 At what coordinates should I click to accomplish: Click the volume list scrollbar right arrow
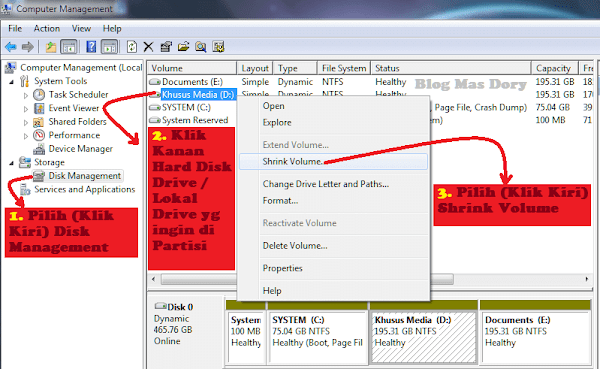[x=587, y=279]
